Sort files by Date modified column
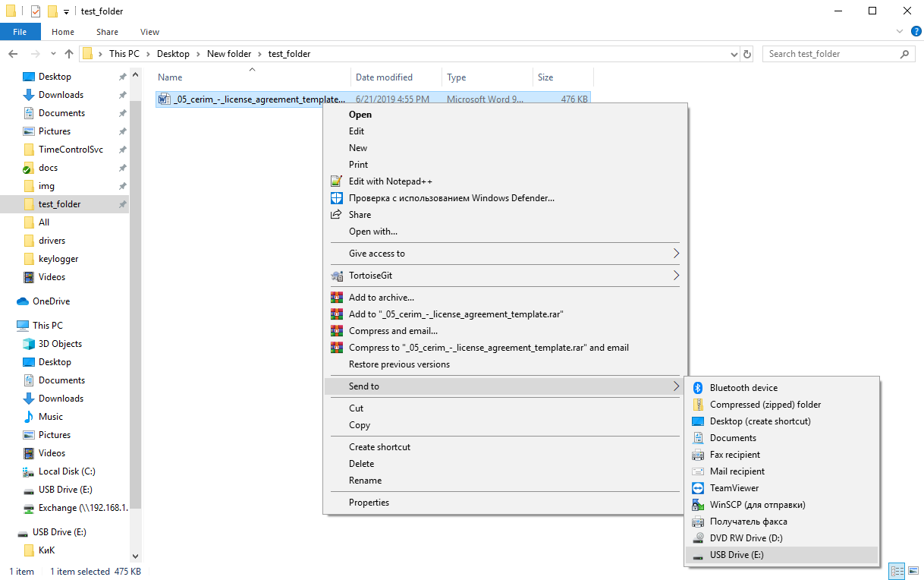The image size is (924, 580). [x=384, y=77]
